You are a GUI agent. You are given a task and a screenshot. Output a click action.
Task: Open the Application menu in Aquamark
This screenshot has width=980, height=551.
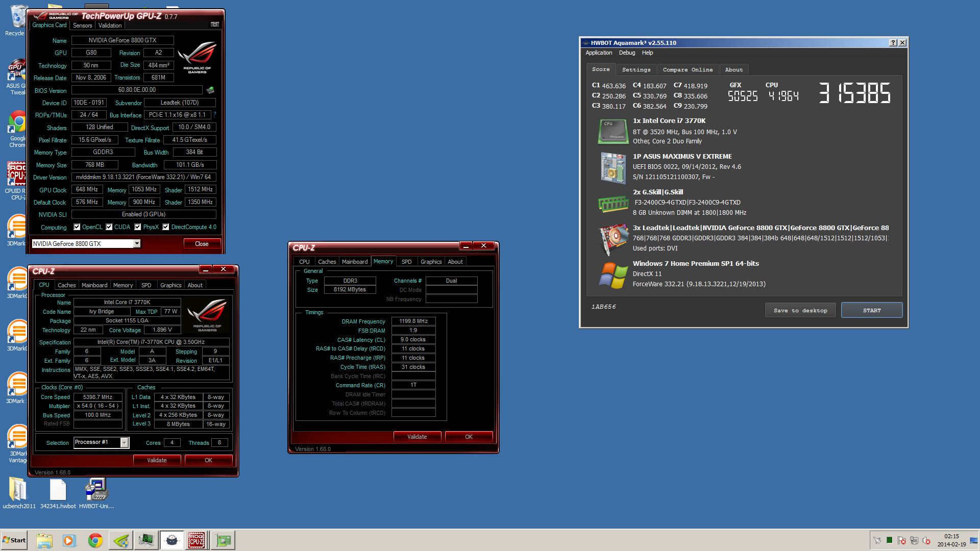[599, 53]
